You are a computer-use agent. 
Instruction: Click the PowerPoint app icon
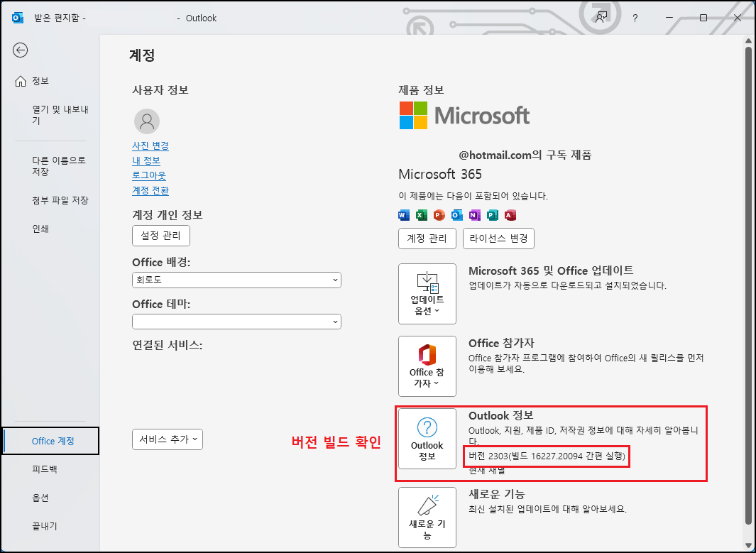pyautogui.click(x=439, y=215)
